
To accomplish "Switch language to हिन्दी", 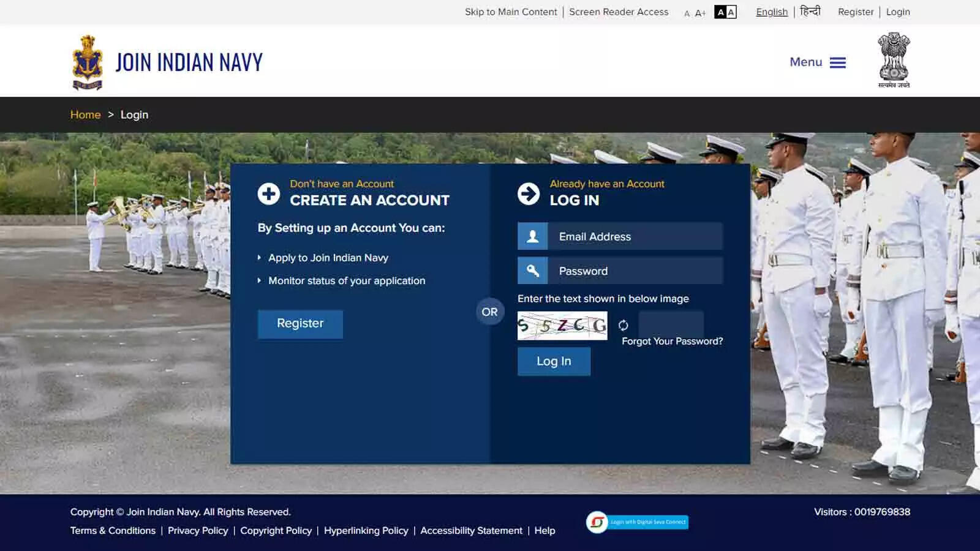I will point(810,11).
